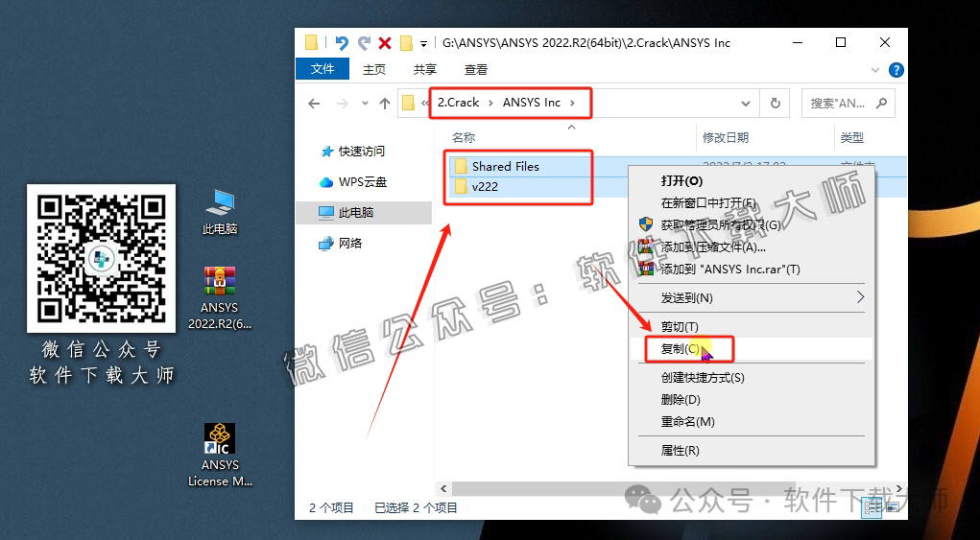Viewport: 980px width, 540px height.
Task: Click the red delete X icon
Action: [x=385, y=43]
